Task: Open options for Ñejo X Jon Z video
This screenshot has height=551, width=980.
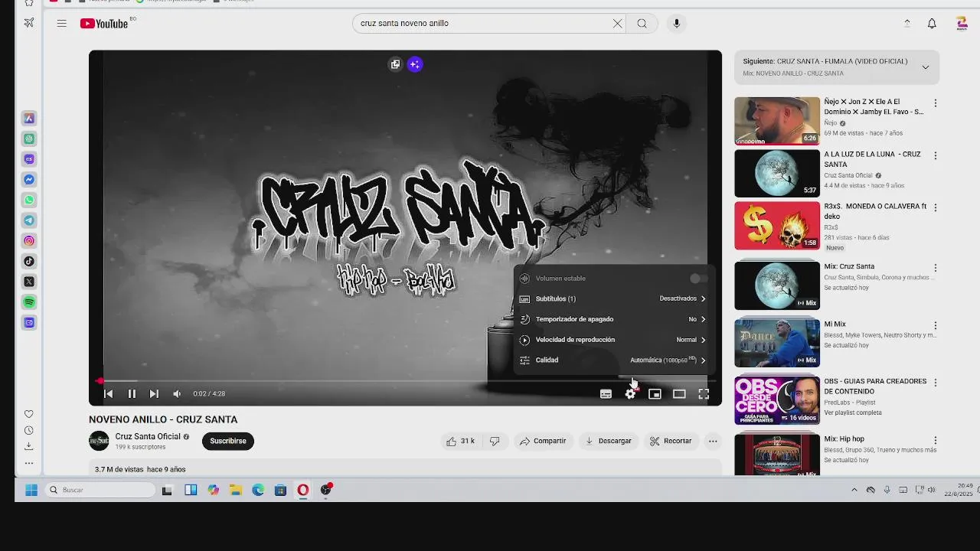Action: point(935,103)
